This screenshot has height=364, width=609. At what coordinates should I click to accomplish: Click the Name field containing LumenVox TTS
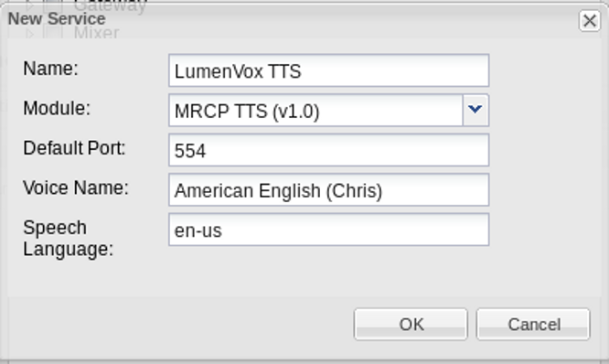(x=328, y=70)
